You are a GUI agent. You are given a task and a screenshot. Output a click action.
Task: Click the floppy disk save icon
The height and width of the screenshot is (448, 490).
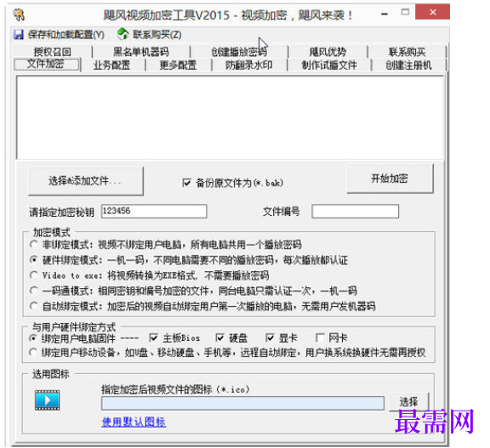(x=19, y=34)
